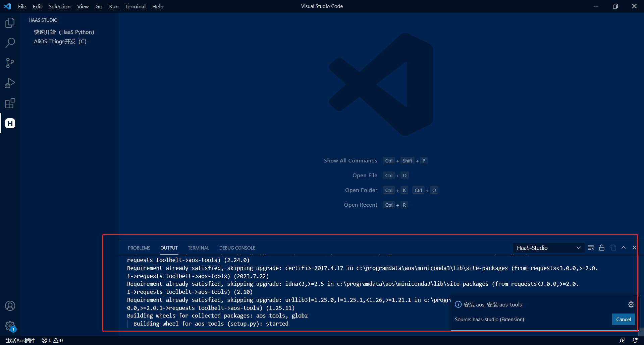Click the 'Building wheel for aos-tools' output line
The image size is (644, 345).
(211, 324)
